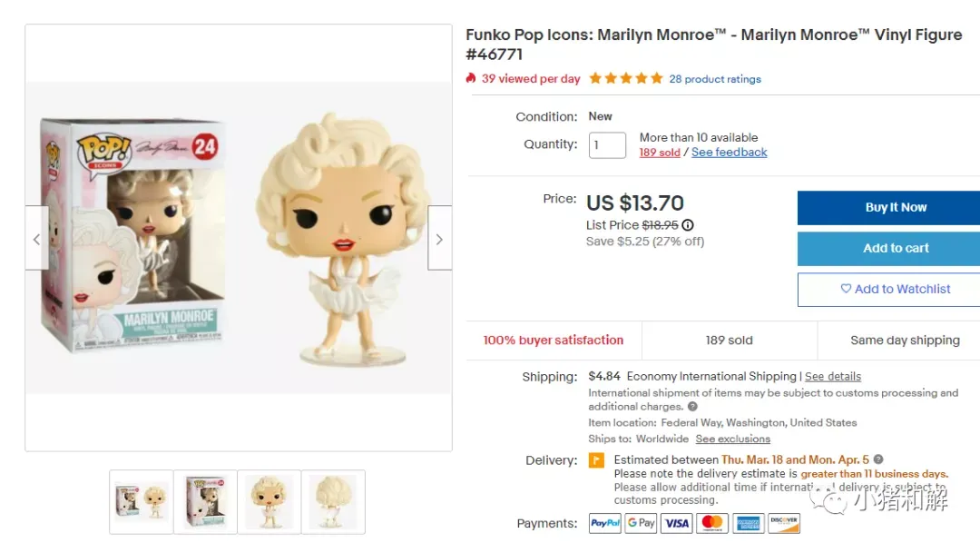Click the Quantity input field
980x543 pixels.
pos(607,145)
